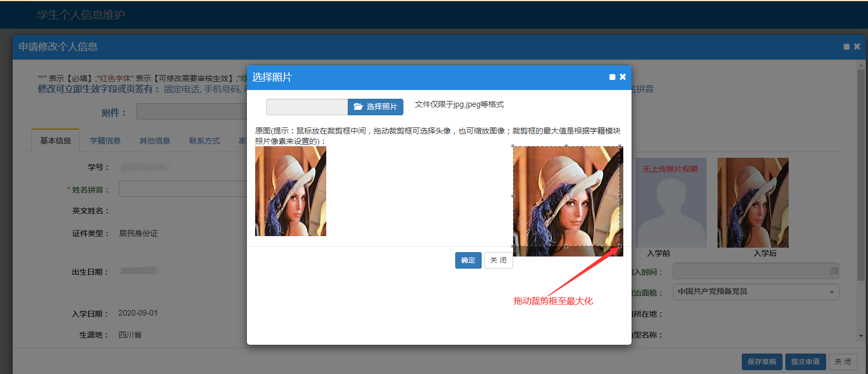Click the 入学日期： label

click(x=90, y=314)
